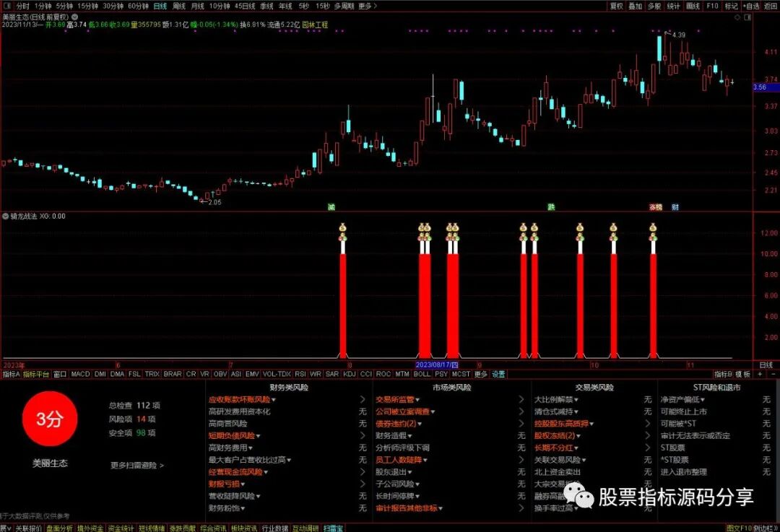Viewport: 780px width, 532px height.
Task: Switch chart period to 1分钟
Action: point(43,6)
